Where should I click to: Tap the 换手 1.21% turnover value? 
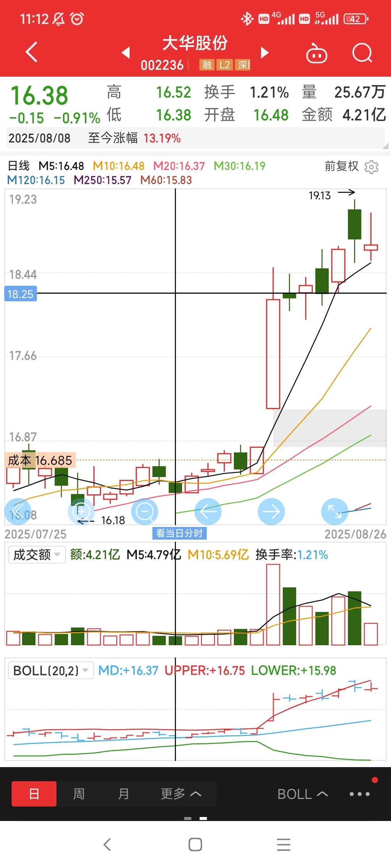(x=269, y=93)
